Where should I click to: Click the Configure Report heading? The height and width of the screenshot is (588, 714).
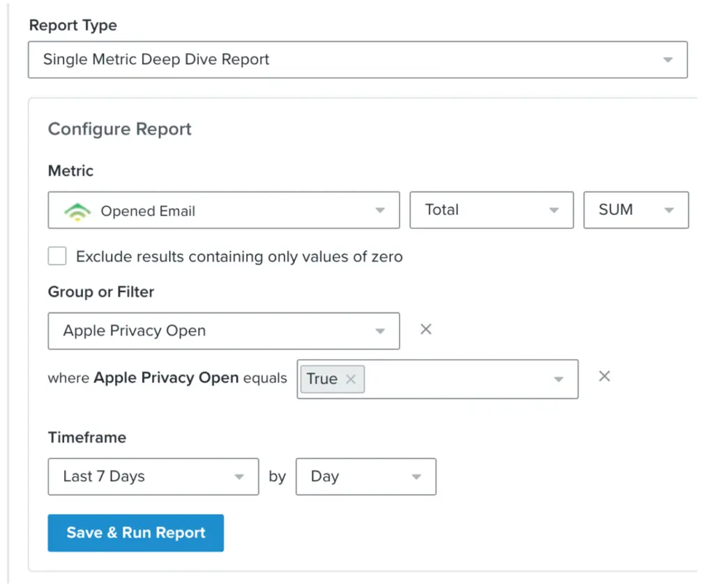(x=119, y=129)
